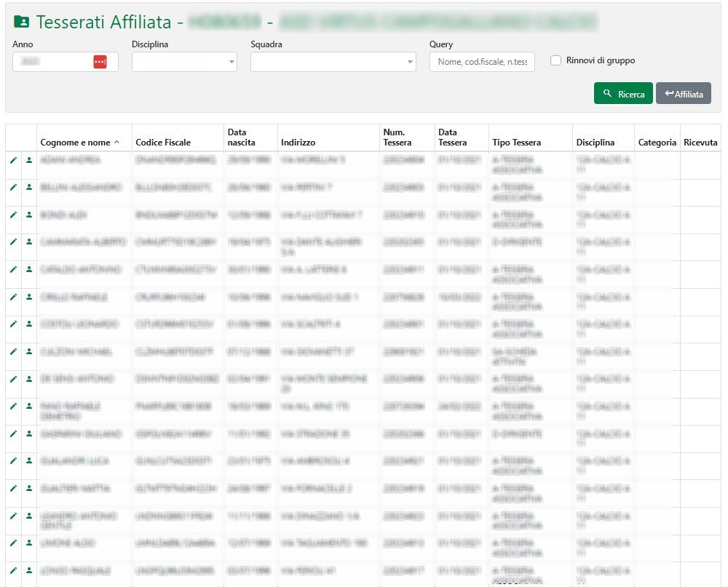This screenshot has height=587, width=728.
Task: Click the person icon in the fifth row
Action: (x=29, y=269)
